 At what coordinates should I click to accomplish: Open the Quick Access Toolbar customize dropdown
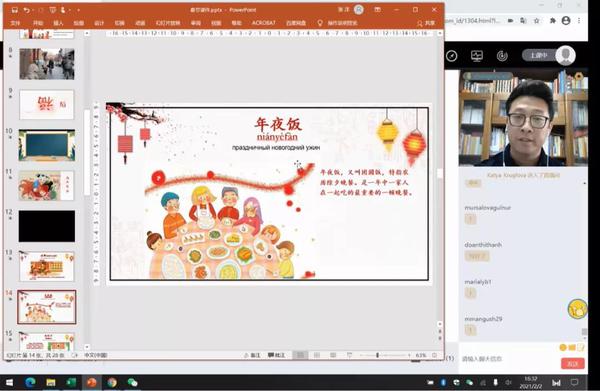click(78, 10)
